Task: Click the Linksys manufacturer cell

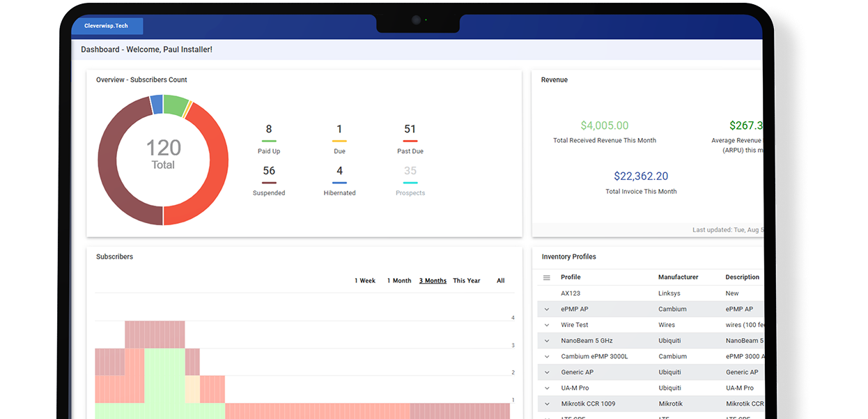Action: 669,294
